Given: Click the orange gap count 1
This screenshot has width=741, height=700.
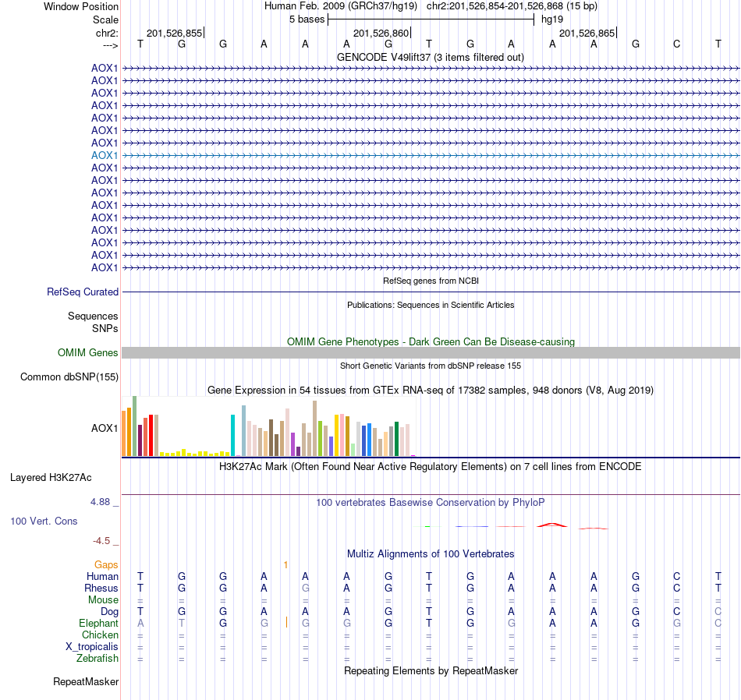Looking at the screenshot, I should coord(285,565).
